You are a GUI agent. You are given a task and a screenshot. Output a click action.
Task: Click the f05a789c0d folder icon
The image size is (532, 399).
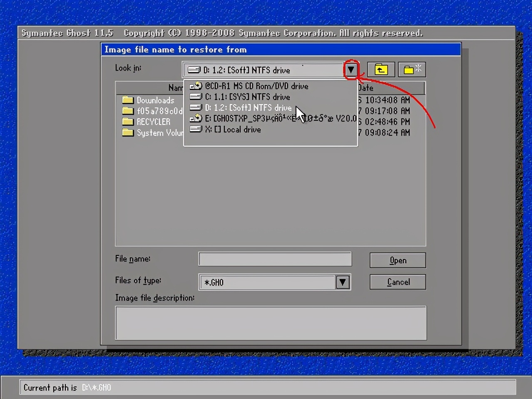pos(128,111)
